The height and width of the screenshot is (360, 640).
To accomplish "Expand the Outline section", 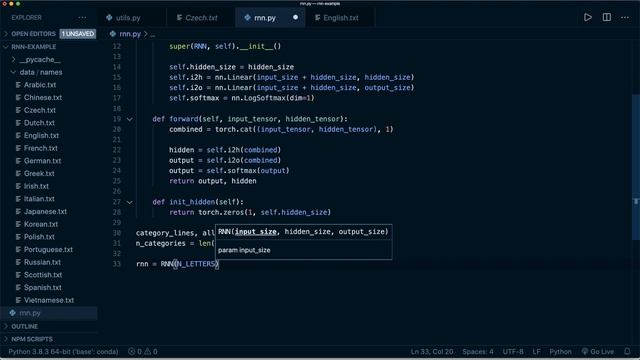I will [24, 327].
